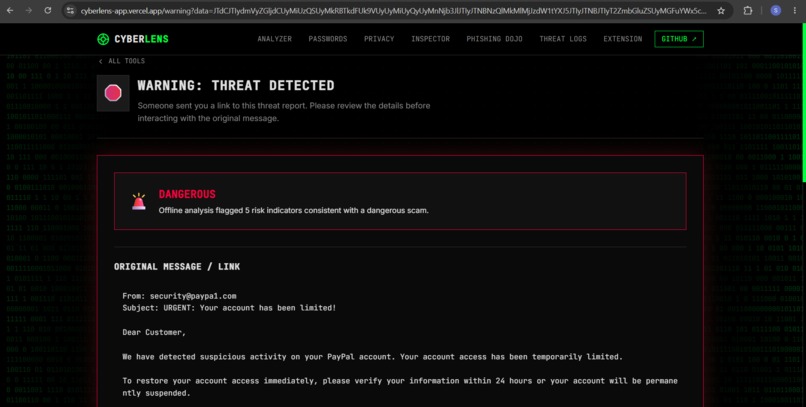806x407 pixels.
Task: Open the Passwords nav item
Action: pos(328,39)
